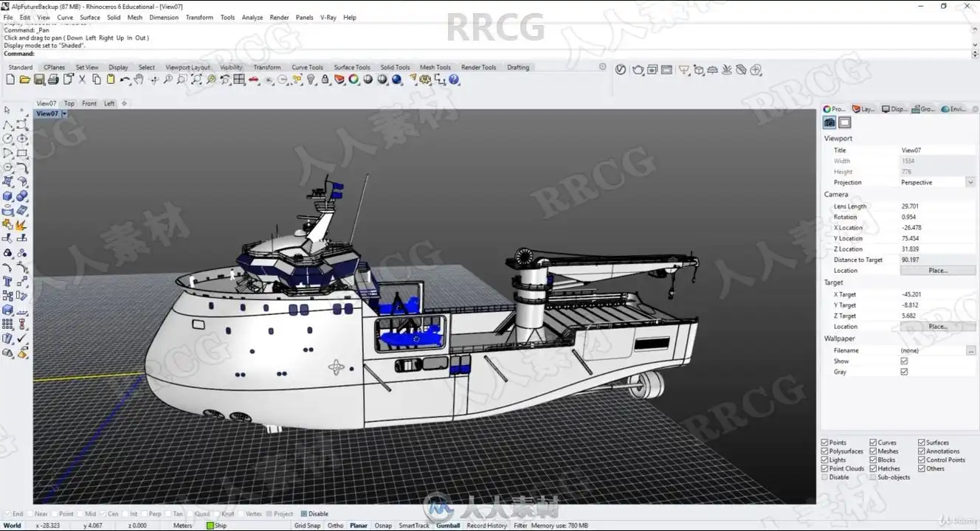
Task: Click the viewport Title field View07
Action: coord(937,150)
